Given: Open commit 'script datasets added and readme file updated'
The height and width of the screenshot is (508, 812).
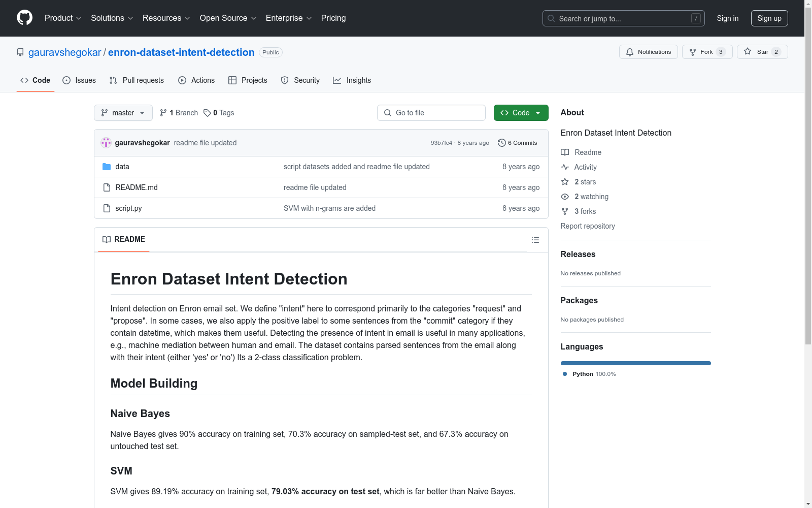Looking at the screenshot, I should coord(357,167).
